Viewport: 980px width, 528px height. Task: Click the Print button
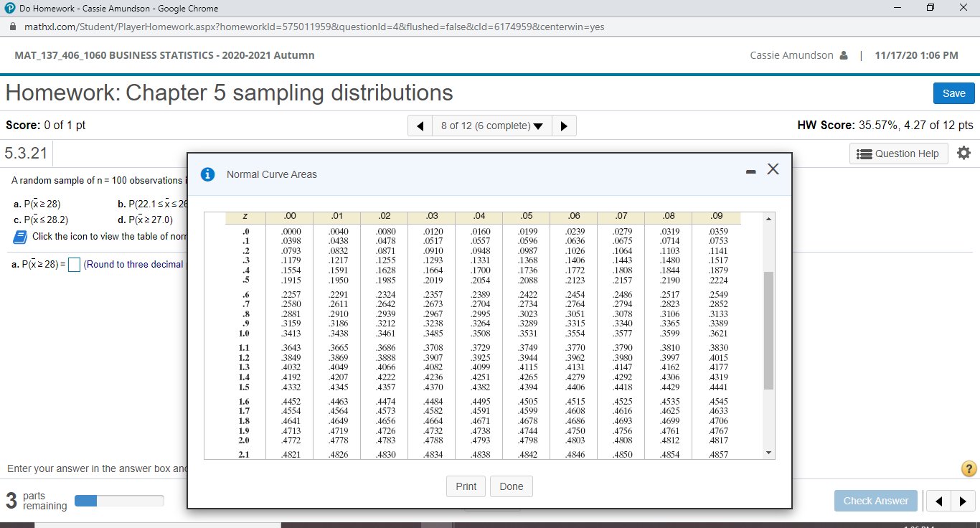[466, 486]
